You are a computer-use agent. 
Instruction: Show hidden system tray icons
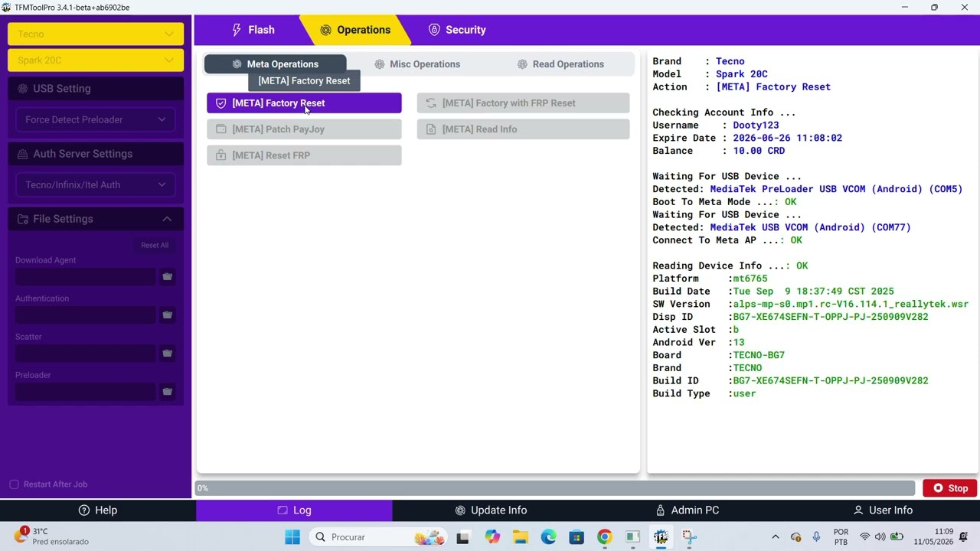point(775,537)
